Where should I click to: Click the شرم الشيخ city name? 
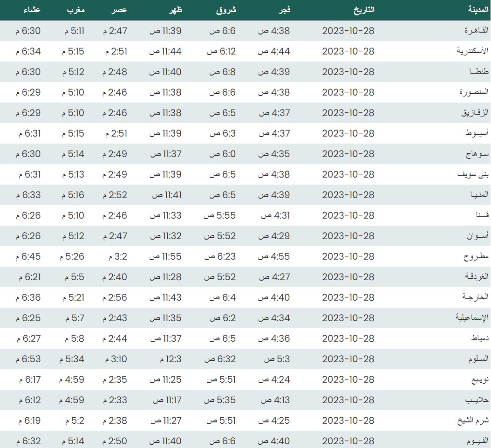click(x=472, y=420)
